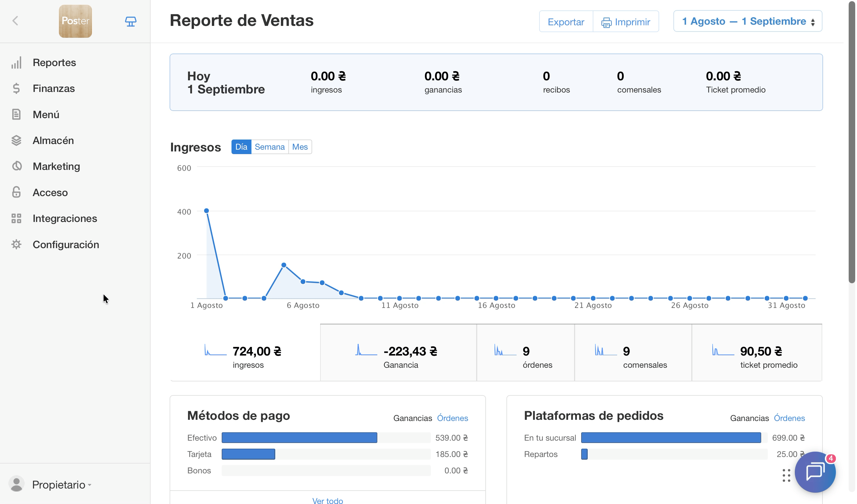Select Ganancias in Métodos de pago

pyautogui.click(x=412, y=418)
